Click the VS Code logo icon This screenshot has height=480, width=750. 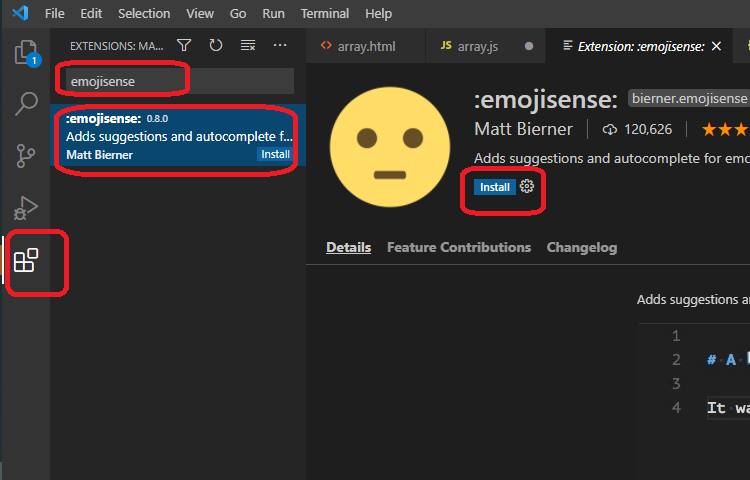point(20,13)
